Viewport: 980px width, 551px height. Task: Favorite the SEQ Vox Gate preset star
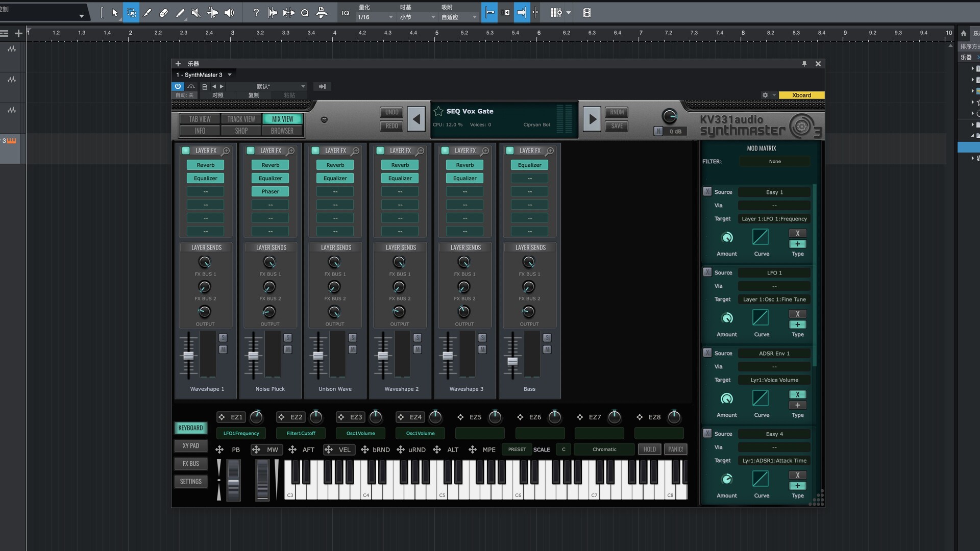pyautogui.click(x=438, y=111)
